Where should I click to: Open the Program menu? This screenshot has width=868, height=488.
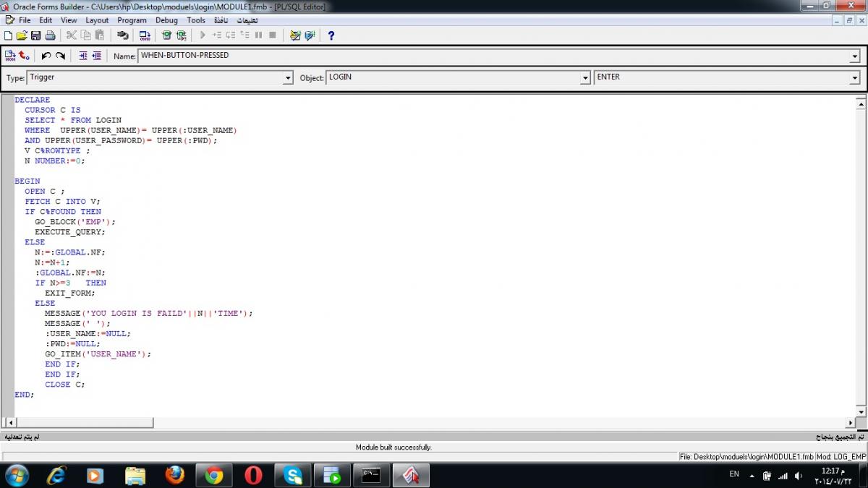(132, 20)
